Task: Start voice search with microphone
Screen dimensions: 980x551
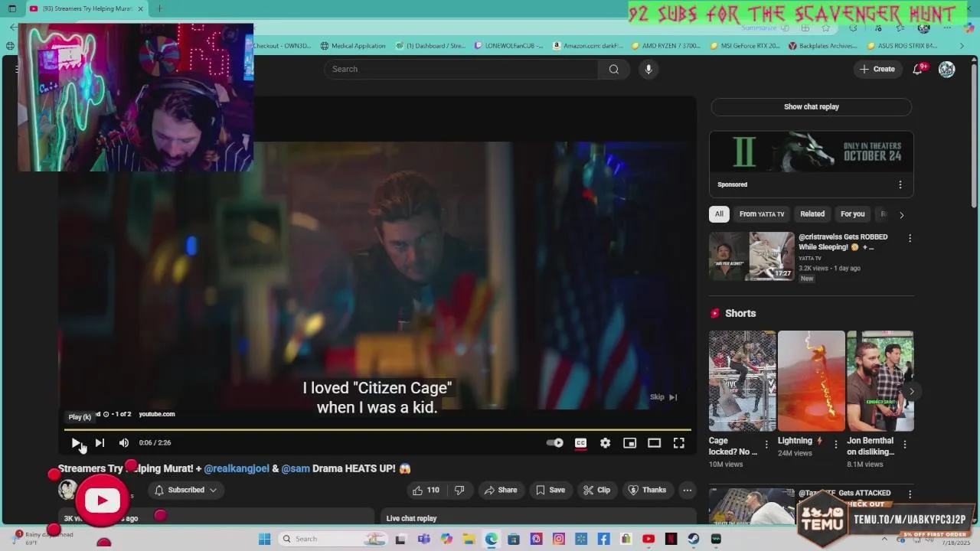Action: 648,69
